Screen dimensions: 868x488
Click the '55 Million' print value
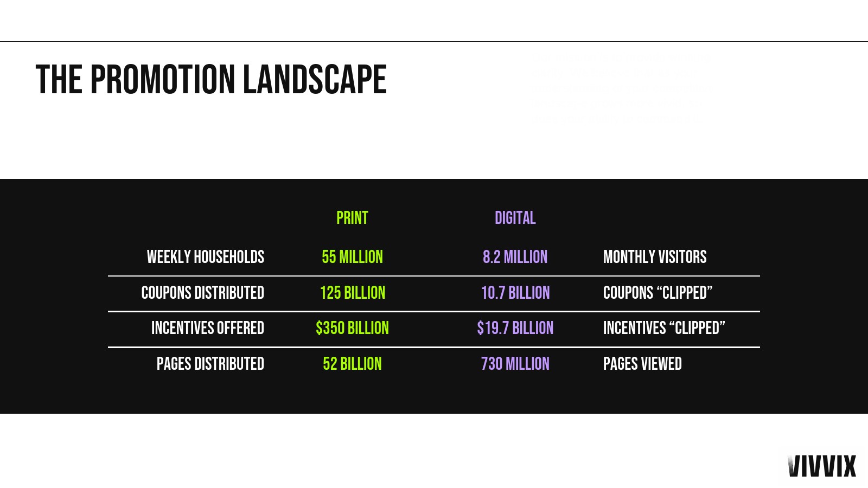click(x=352, y=257)
